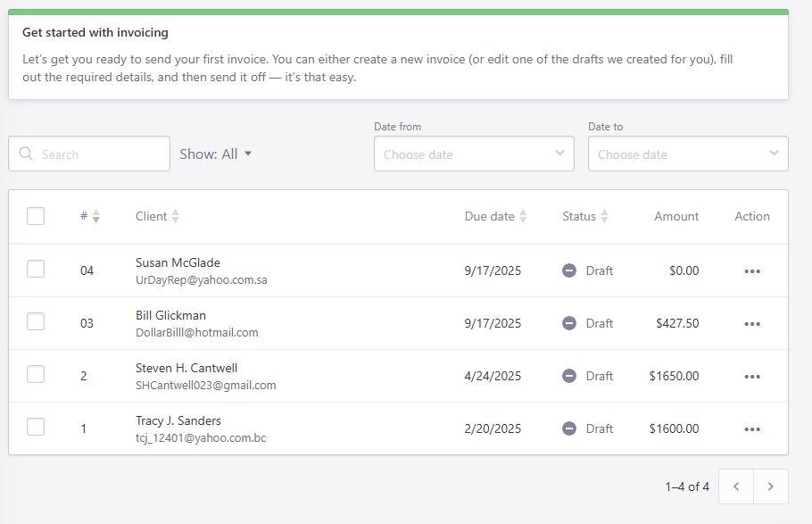Open actions menu for Bill Glickman invoice
Viewport: 812px width, 524px height.
pos(751,324)
